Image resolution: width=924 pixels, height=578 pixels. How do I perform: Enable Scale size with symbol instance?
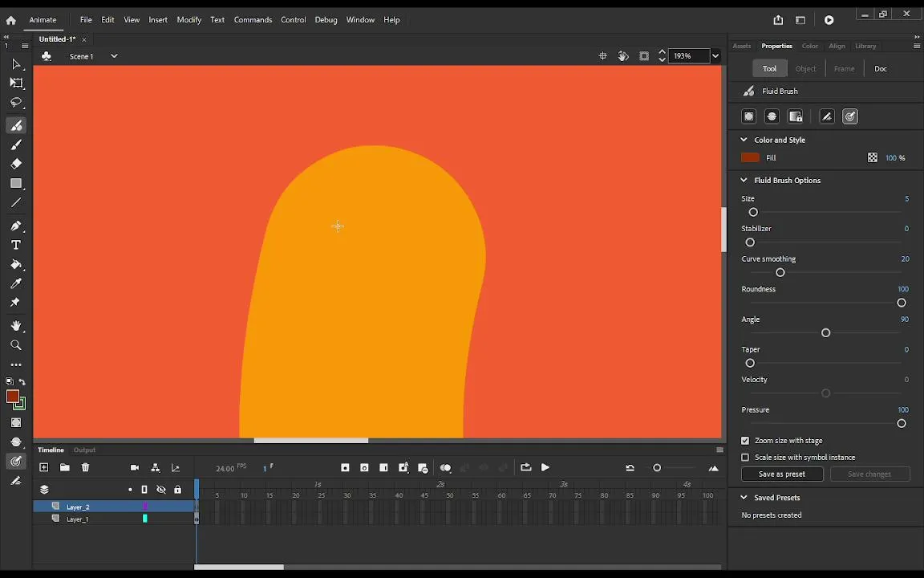click(x=745, y=457)
